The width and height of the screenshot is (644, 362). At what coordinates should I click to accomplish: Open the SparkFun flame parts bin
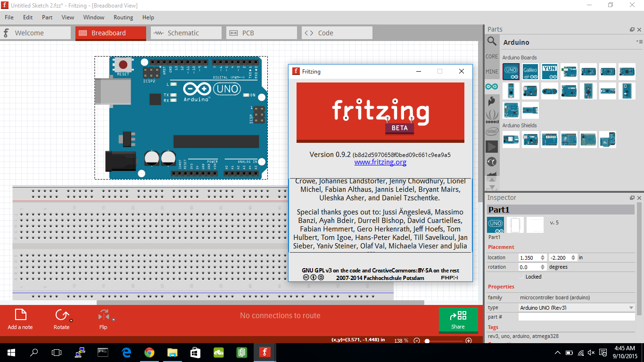(492, 101)
